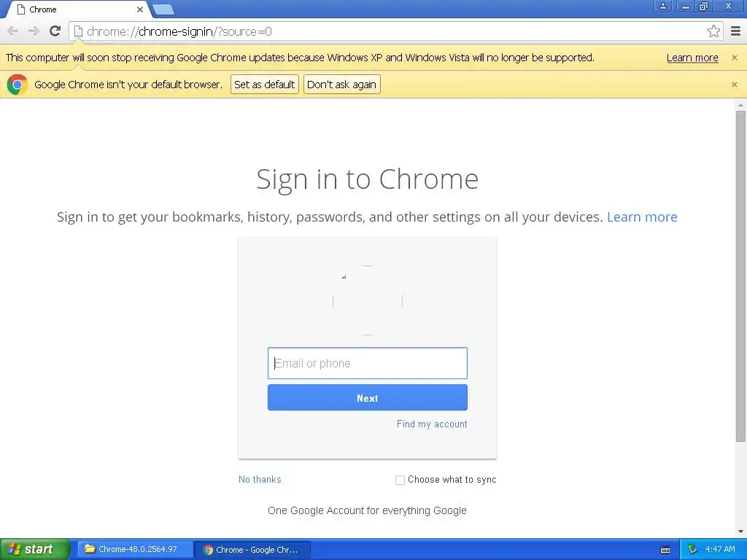Screen dimensions: 747x560
Task: Open Find my account link
Action: click(x=432, y=424)
